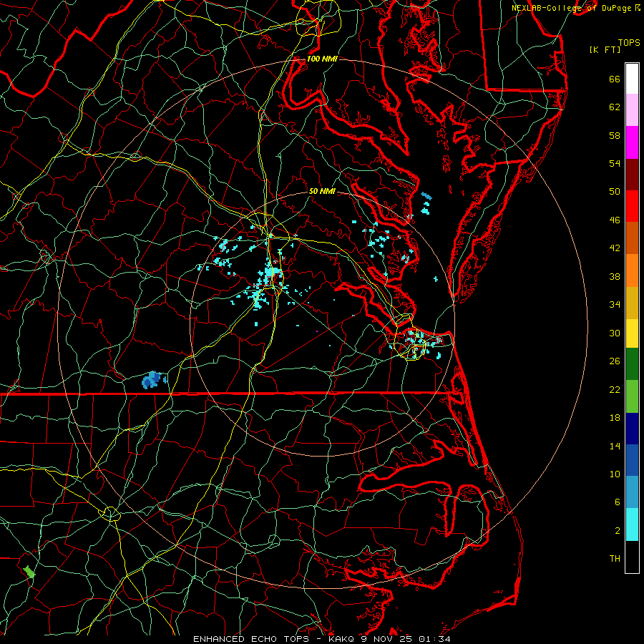Viewport: 644px width, 644px height.
Task: Click the legend value "50"
Action: tap(615, 191)
